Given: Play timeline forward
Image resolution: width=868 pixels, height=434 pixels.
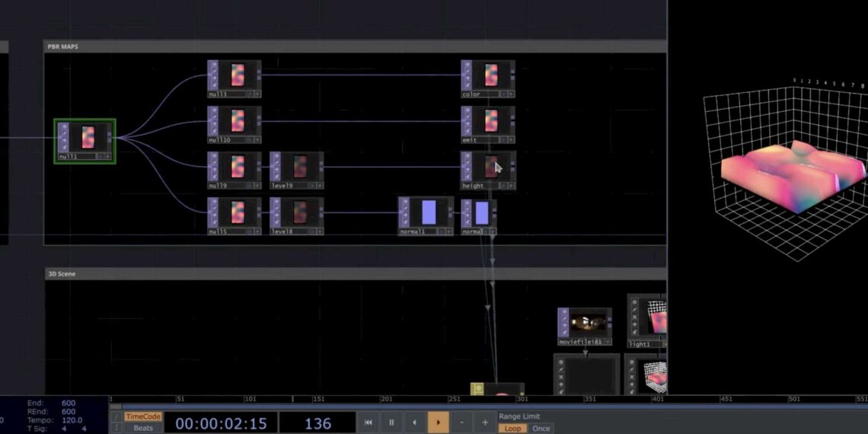Looking at the screenshot, I should [438, 423].
